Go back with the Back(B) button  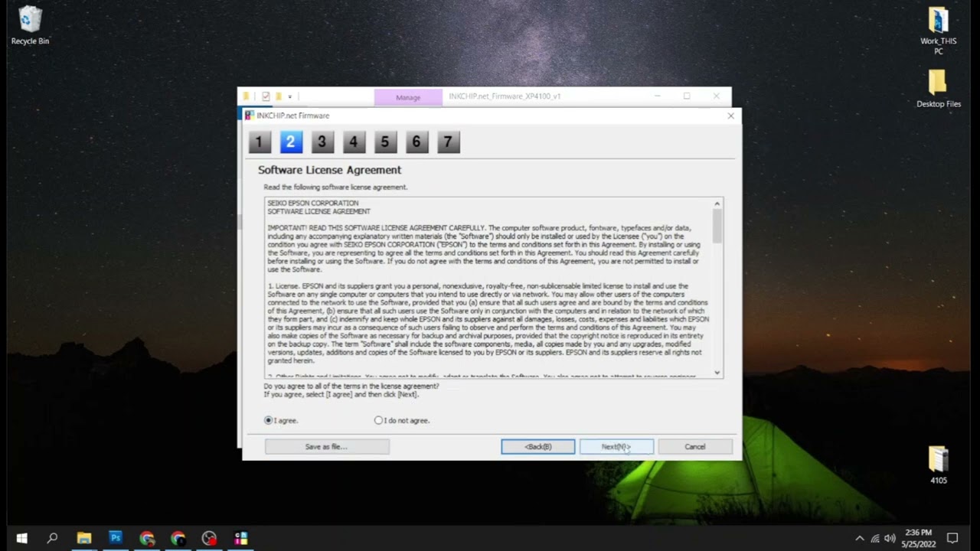[538, 446]
